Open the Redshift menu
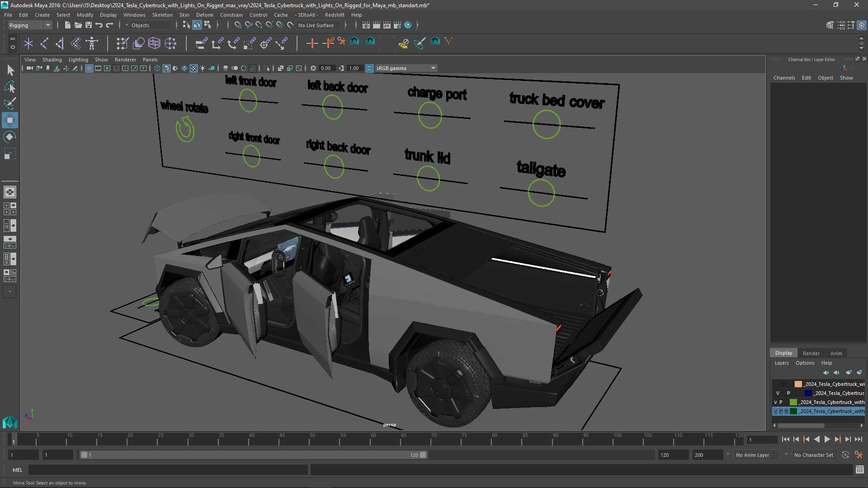 335,15
